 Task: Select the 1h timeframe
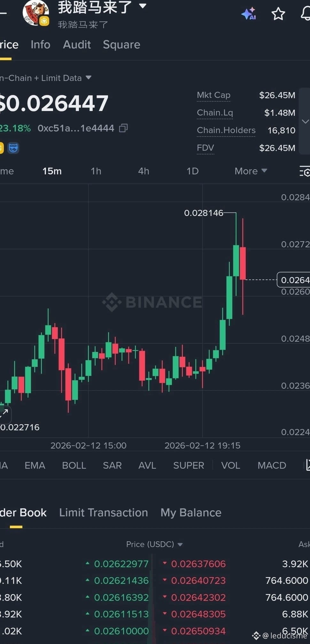tap(96, 171)
